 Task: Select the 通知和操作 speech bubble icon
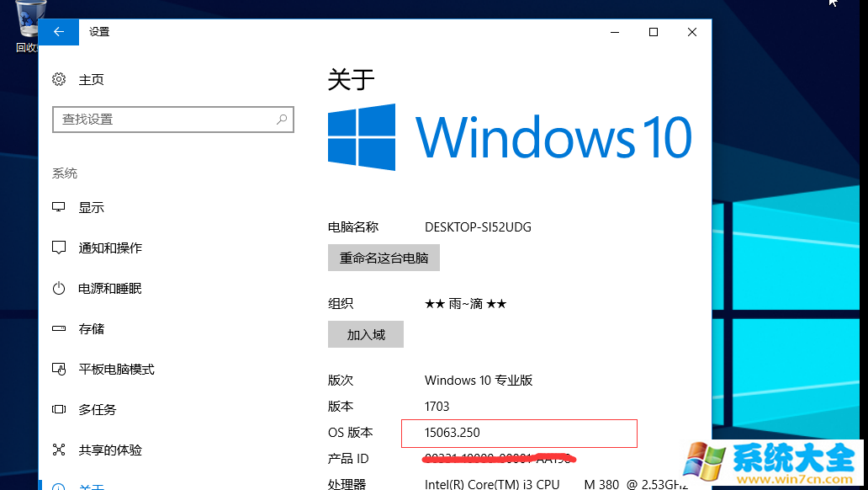[59, 248]
